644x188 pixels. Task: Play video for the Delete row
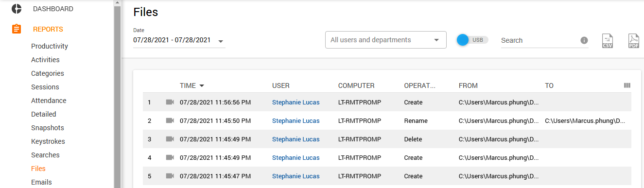170,139
